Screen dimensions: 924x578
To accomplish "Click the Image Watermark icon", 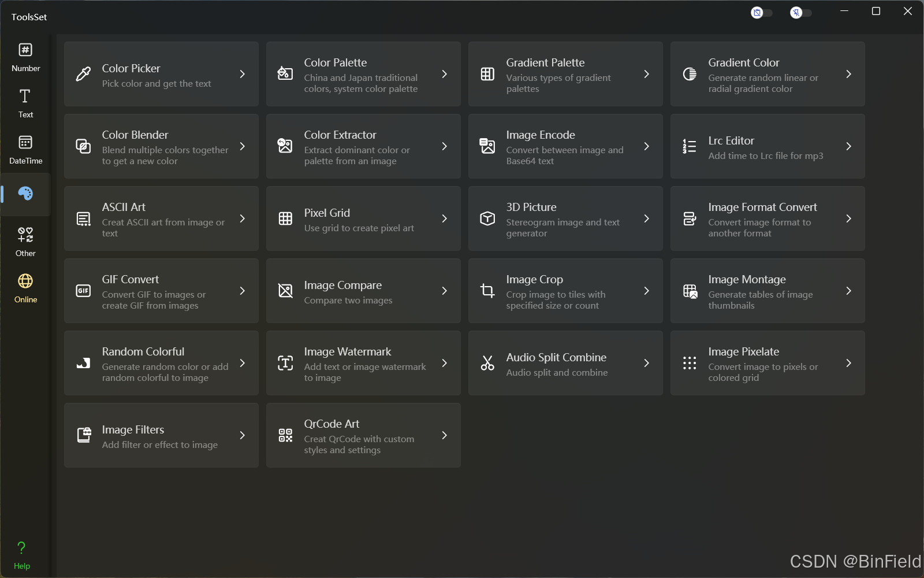I will click(x=285, y=363).
